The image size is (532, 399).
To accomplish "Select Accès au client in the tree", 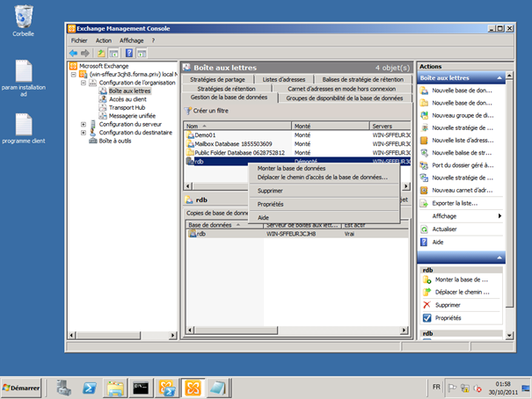I will 128,99.
